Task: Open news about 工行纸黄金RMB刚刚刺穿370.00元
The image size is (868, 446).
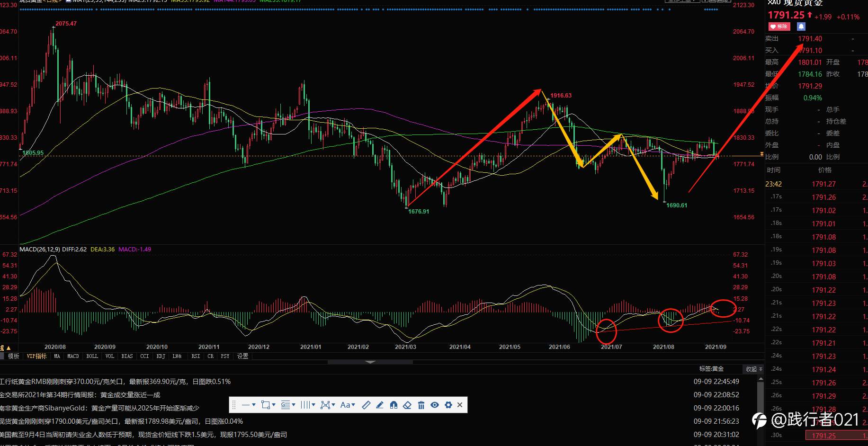Action: (x=115, y=381)
